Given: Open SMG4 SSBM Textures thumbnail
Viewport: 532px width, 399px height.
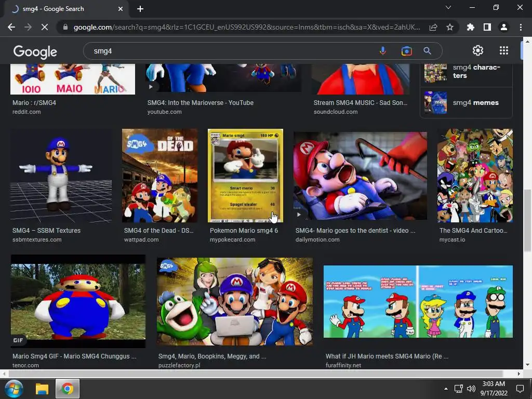Looking at the screenshot, I should click(61, 176).
